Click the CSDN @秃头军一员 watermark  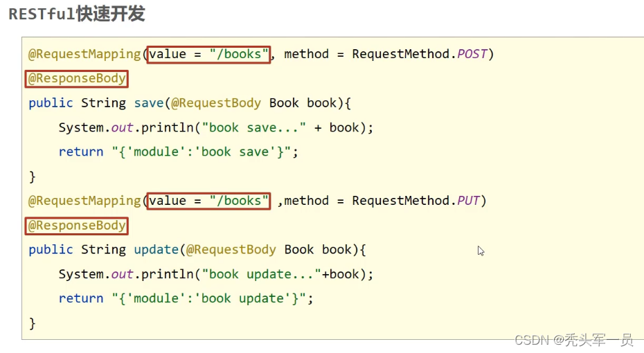pyautogui.click(x=574, y=340)
